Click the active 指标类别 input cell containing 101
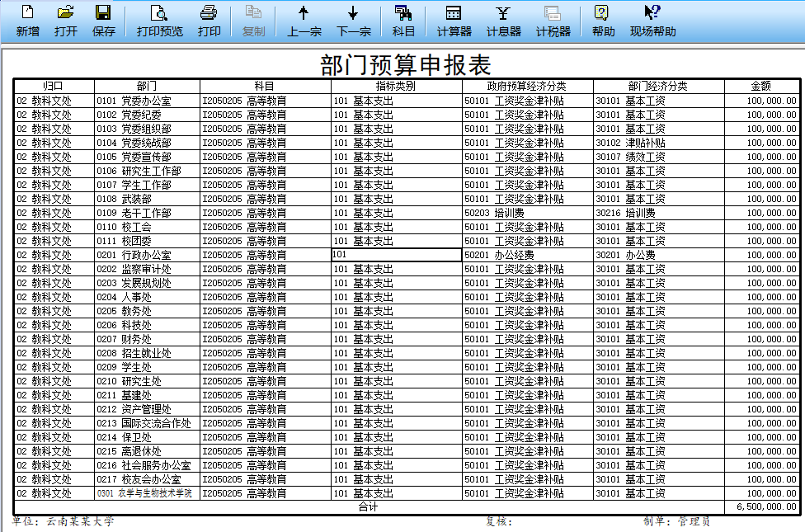The height and width of the screenshot is (532, 805). 396,256
